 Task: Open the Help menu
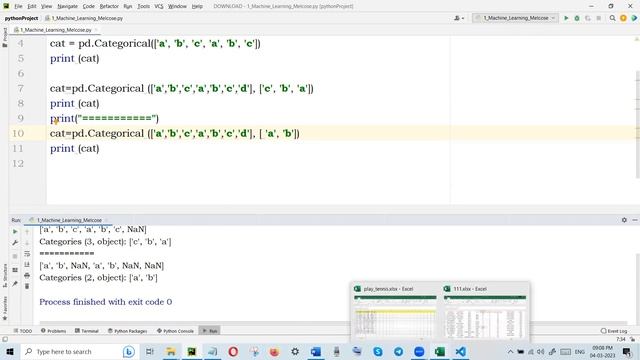point(197,6)
